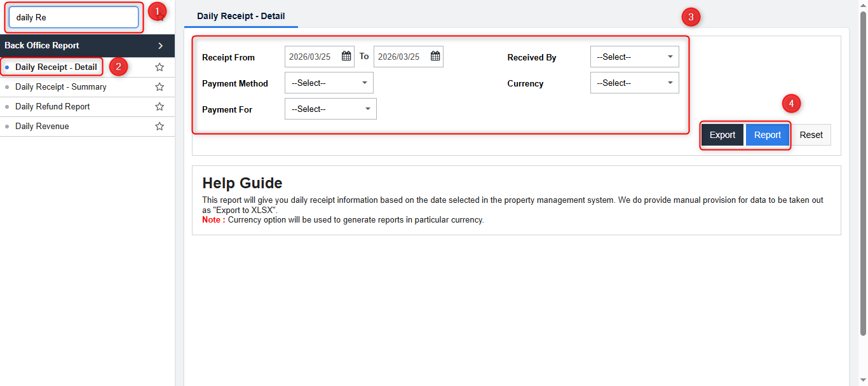Generate report with Report button
868x386 pixels.
click(x=768, y=135)
